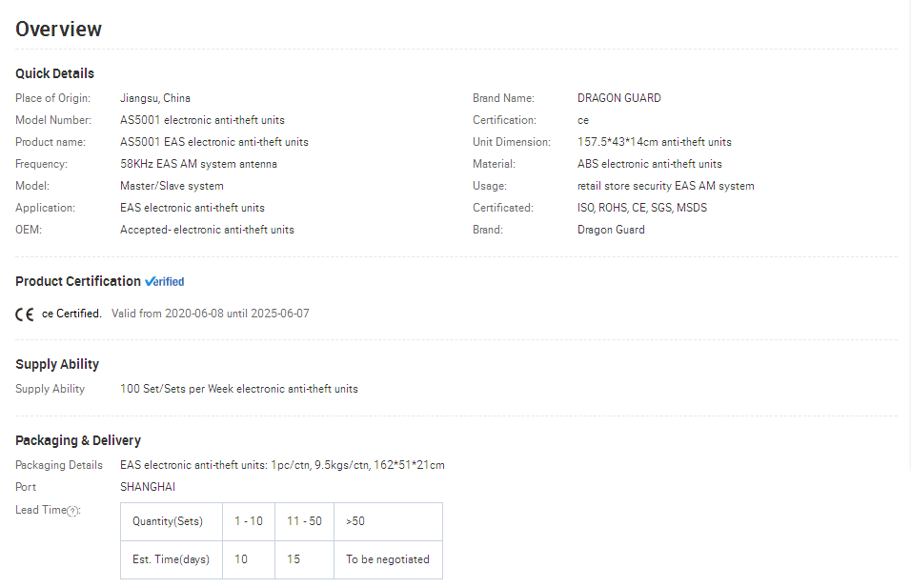Image resolution: width=911 pixels, height=588 pixels.
Task: Click the 'SHANGHAI' port value
Action: (x=148, y=487)
